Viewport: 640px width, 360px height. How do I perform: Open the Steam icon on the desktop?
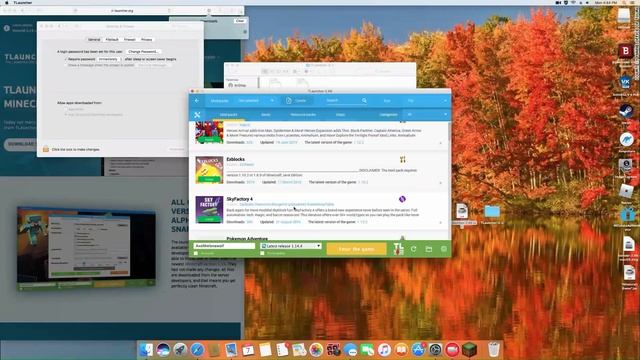[x=625, y=111]
